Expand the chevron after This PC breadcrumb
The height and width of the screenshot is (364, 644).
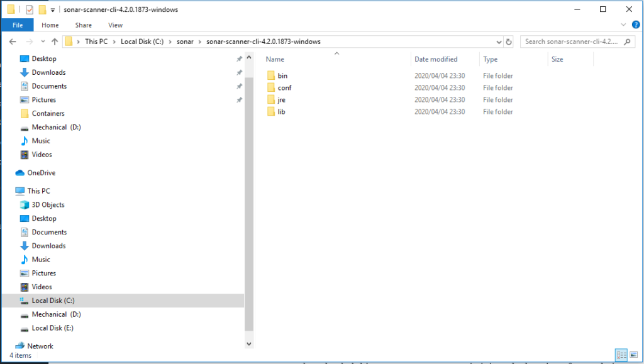(x=114, y=41)
